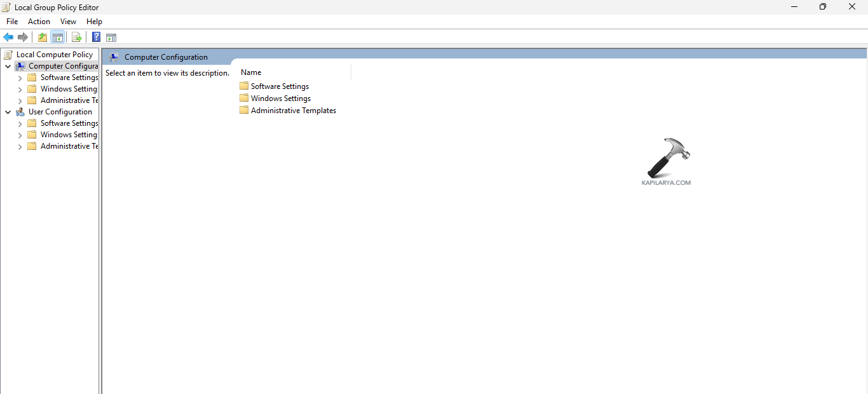Click the User Configuration person icon in tree
The height and width of the screenshot is (394, 868).
pyautogui.click(x=20, y=112)
